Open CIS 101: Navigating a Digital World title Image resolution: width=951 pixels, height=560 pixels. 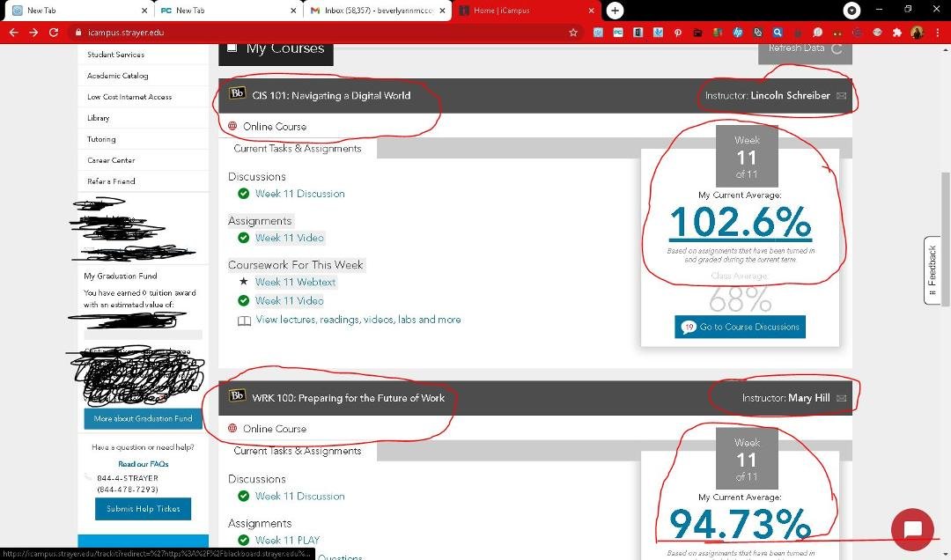click(x=331, y=96)
